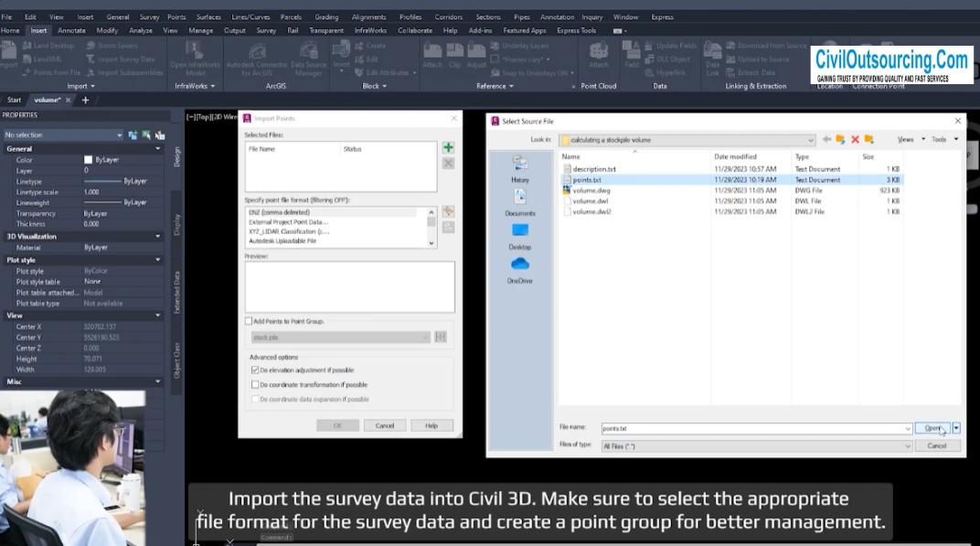Viewport: 980px width, 546px height.
Task: Select the volume.dwl2 file
Action: point(591,211)
